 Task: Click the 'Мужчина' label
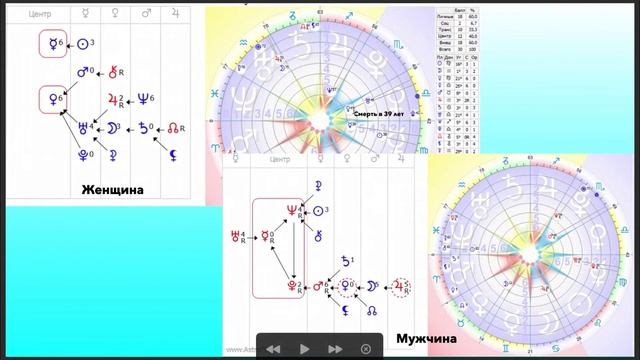click(x=426, y=338)
